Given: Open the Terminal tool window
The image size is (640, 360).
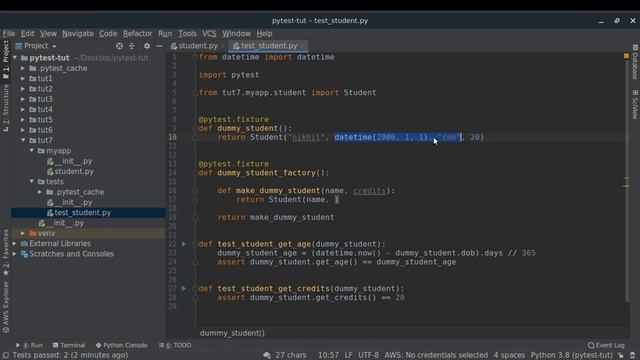Looking at the screenshot, I should 69,345.
